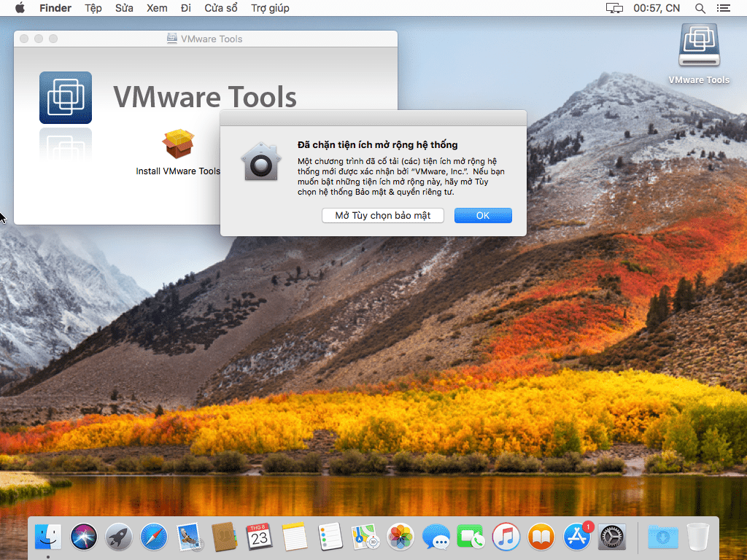This screenshot has width=747, height=560.
Task: Open App Store with update badge
Action: coord(577,536)
